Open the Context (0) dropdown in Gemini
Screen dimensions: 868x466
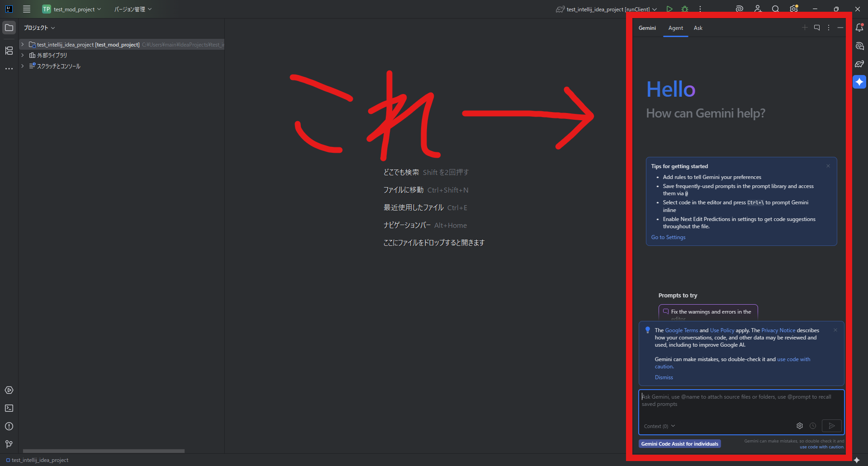coord(659,426)
